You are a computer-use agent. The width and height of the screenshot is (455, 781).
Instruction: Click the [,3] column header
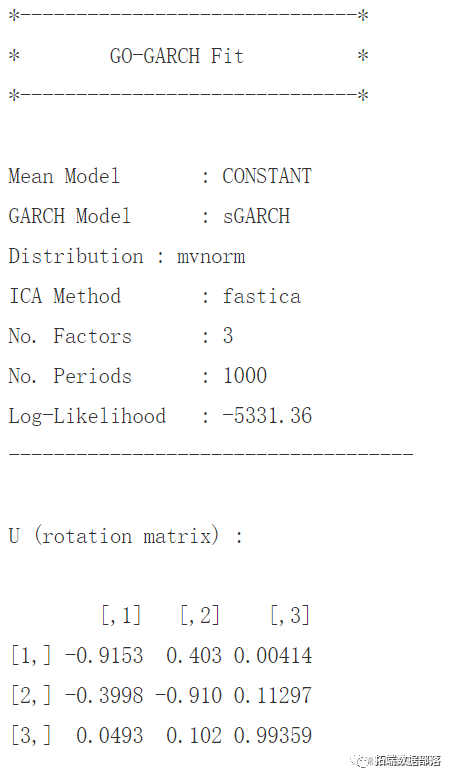pyautogui.click(x=290, y=616)
